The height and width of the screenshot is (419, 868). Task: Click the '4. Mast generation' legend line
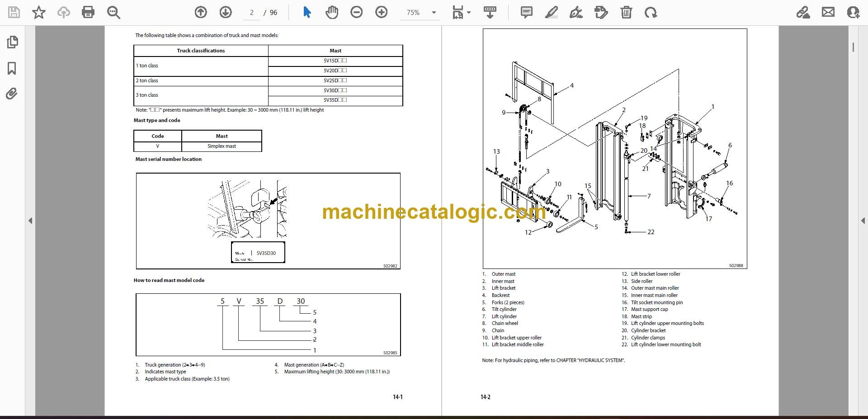click(x=309, y=365)
